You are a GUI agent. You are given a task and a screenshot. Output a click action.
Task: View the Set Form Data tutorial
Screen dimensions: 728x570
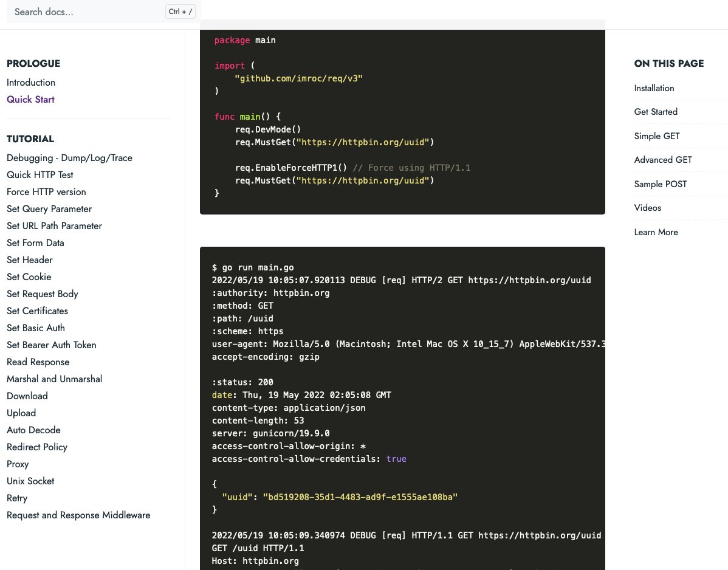[35, 242]
